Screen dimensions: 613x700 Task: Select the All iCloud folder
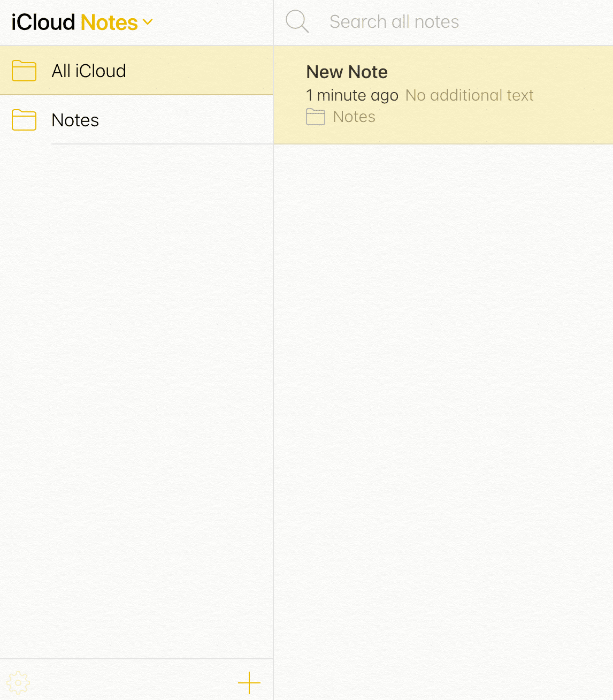click(89, 70)
